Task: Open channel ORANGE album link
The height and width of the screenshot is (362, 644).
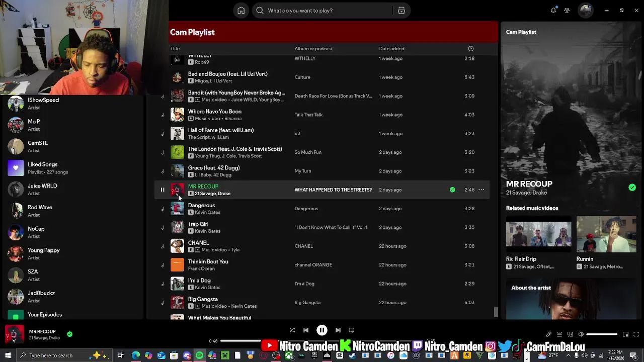Action: [313, 265]
